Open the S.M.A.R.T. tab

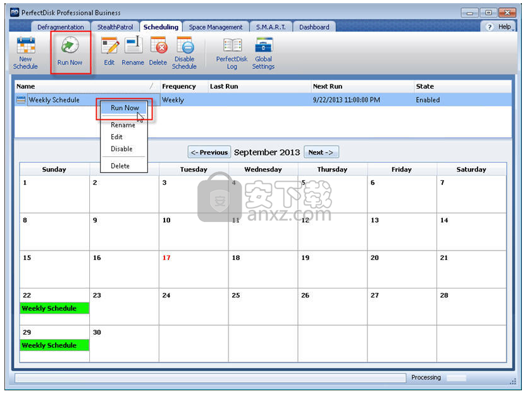(271, 27)
